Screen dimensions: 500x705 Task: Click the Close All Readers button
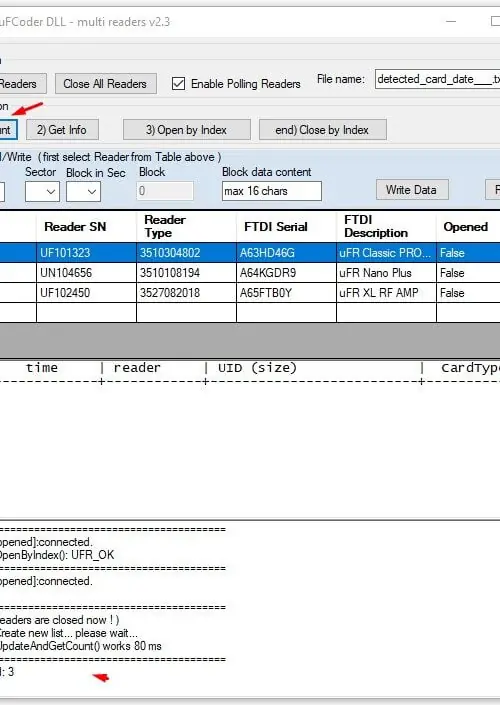pos(106,84)
